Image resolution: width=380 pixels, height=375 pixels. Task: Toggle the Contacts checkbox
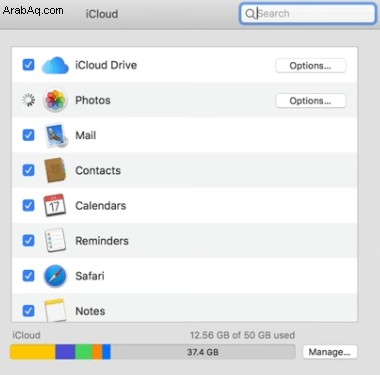click(x=28, y=170)
